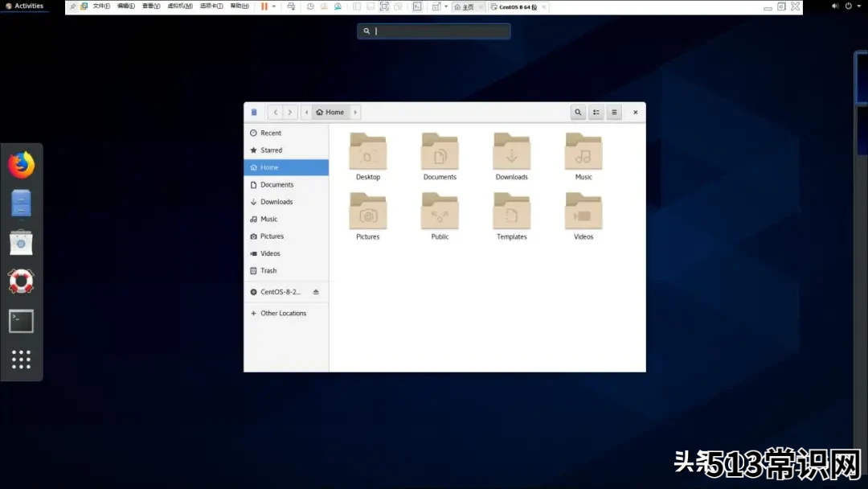Go back in Files navigation
The height and width of the screenshot is (489, 868).
pos(275,113)
